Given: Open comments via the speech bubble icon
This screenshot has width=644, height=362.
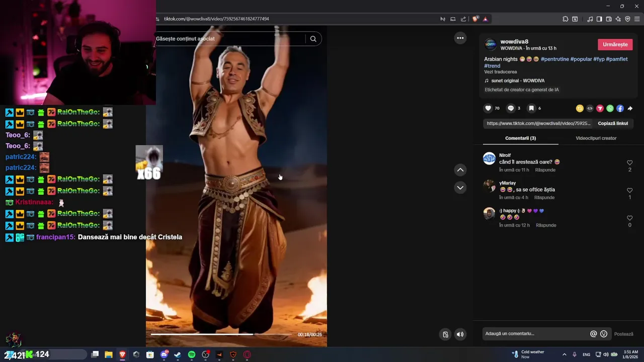Looking at the screenshot, I should tap(511, 108).
